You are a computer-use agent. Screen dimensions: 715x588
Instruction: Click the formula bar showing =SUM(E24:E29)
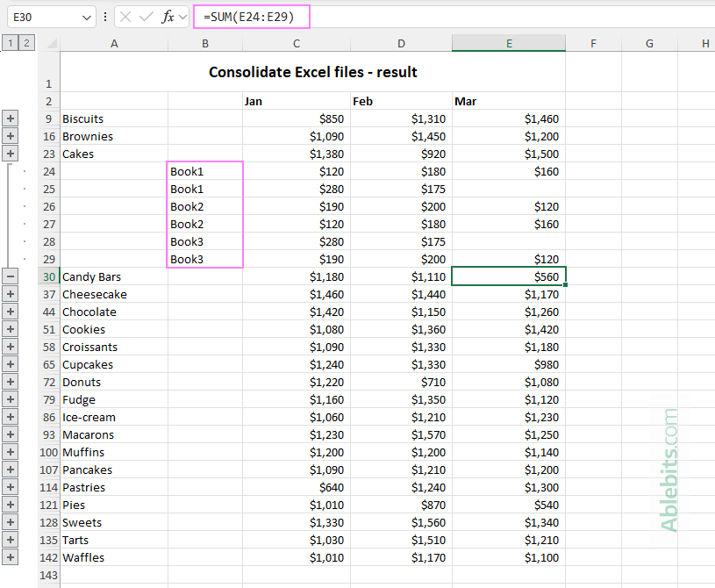pyautogui.click(x=252, y=17)
